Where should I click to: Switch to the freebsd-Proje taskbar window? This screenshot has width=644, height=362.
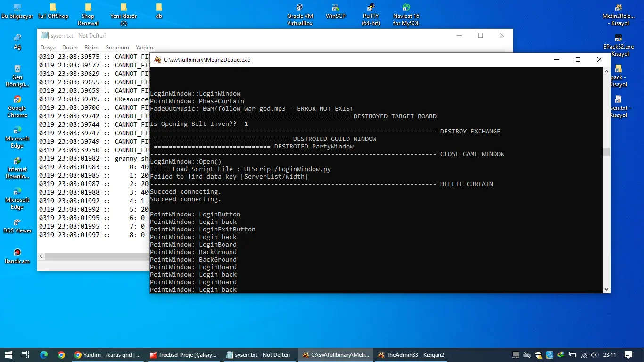pos(183,355)
